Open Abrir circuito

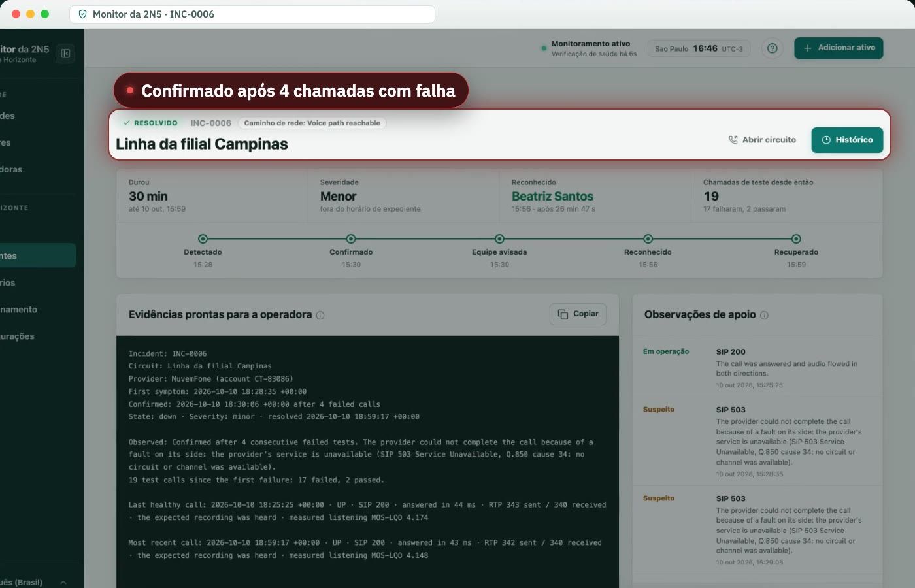pos(762,140)
